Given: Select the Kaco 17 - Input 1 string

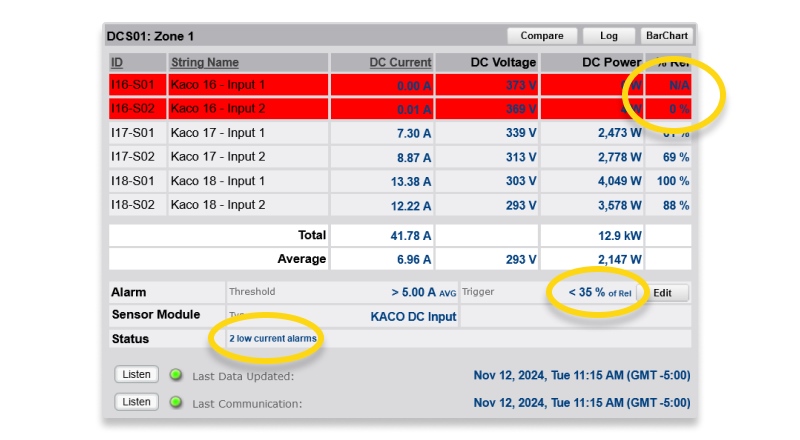Looking at the screenshot, I should tap(217, 133).
